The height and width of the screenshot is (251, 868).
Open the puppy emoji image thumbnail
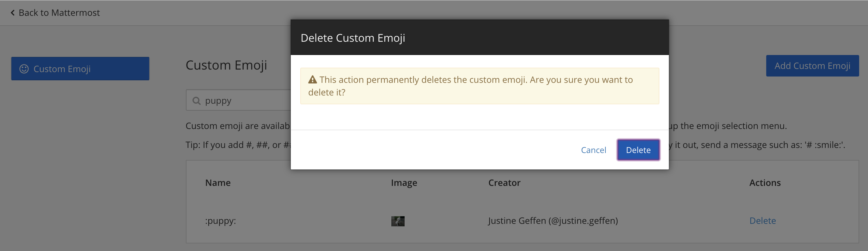(398, 221)
